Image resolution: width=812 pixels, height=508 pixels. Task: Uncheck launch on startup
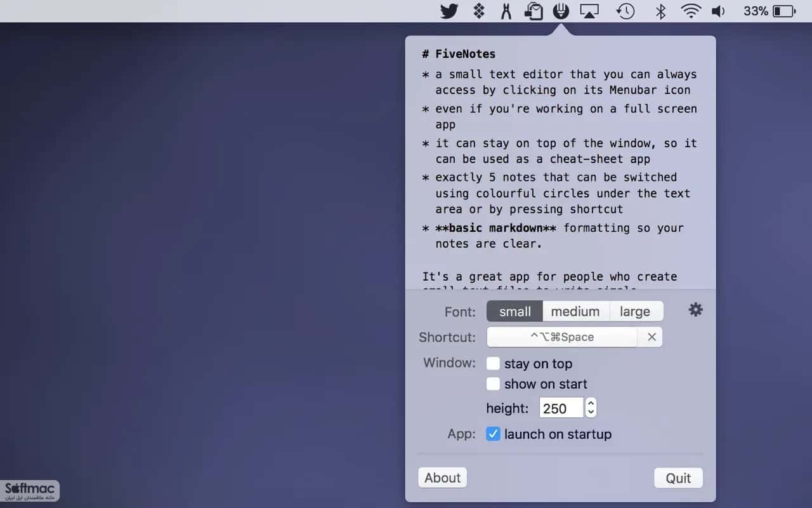pos(493,434)
